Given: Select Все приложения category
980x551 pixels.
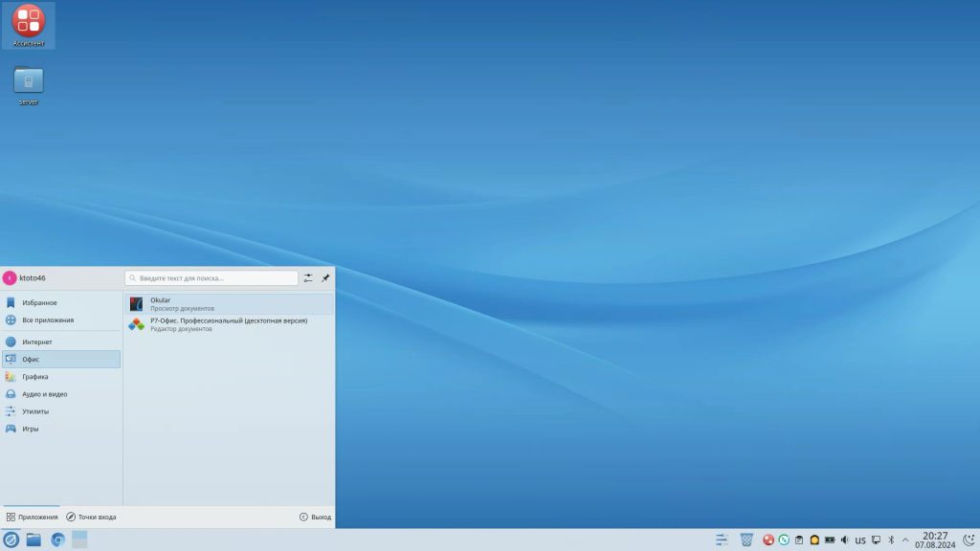Looking at the screenshot, I should (x=61, y=320).
